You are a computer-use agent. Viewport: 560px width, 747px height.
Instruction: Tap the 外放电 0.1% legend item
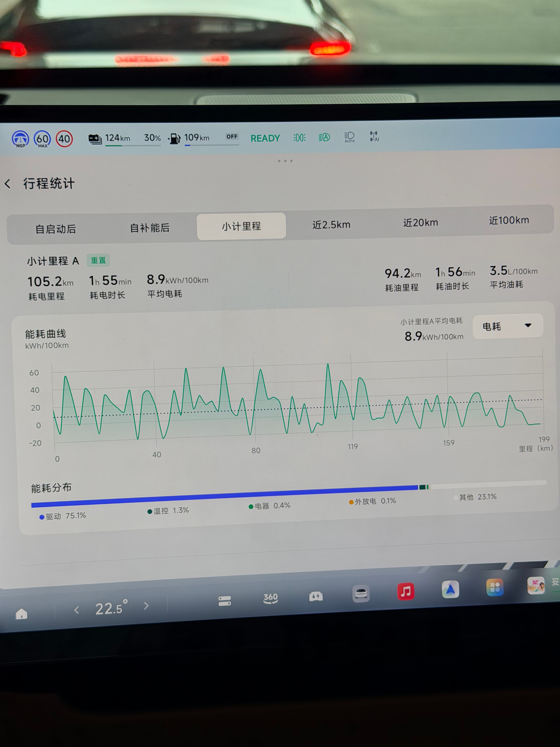(372, 502)
